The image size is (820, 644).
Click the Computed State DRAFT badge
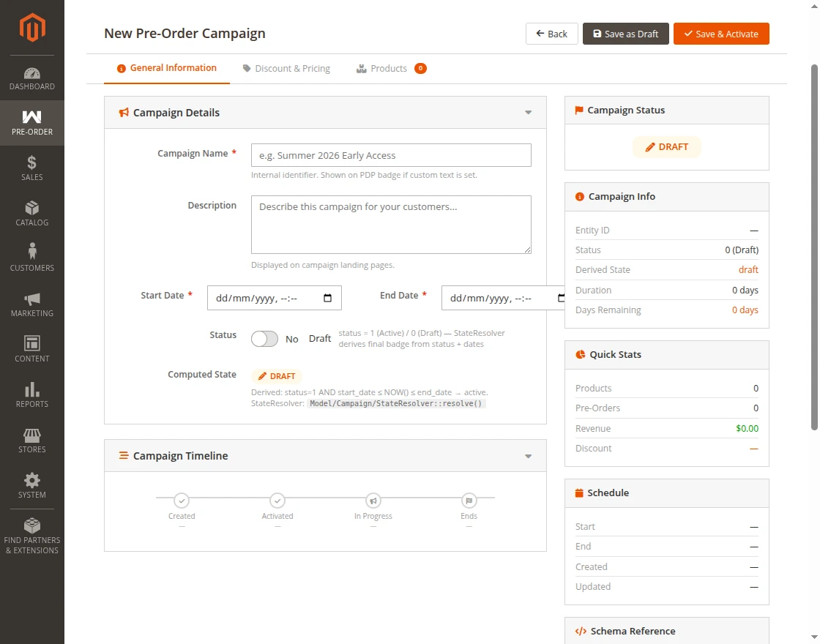pos(277,376)
